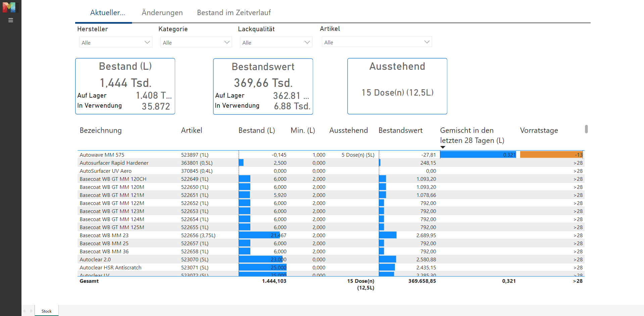Click the 35.872 In Verwendung value

click(x=156, y=106)
